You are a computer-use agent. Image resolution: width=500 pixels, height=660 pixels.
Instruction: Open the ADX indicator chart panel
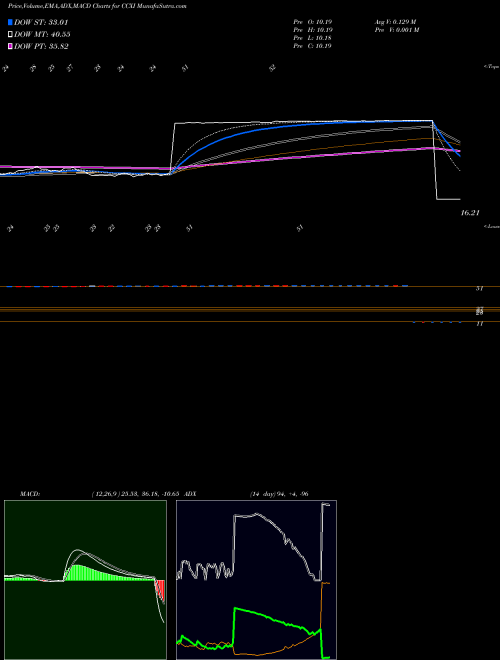(x=256, y=580)
